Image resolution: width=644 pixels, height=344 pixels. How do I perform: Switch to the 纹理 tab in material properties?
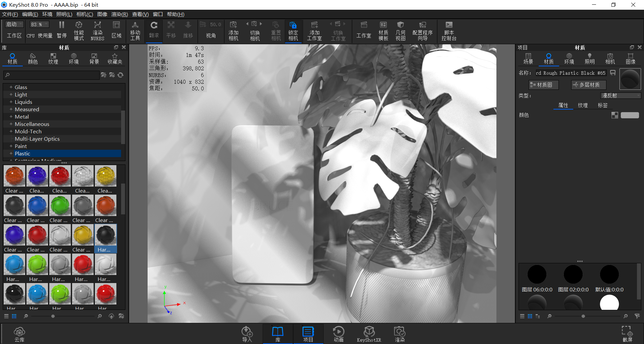tap(583, 105)
